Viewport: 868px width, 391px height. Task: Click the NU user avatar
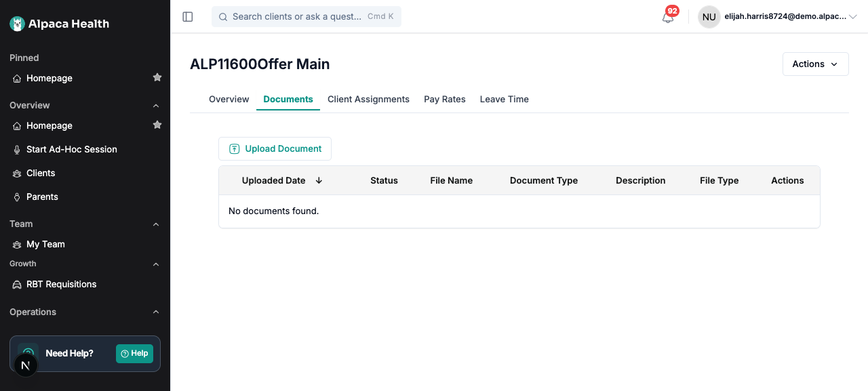[709, 17]
